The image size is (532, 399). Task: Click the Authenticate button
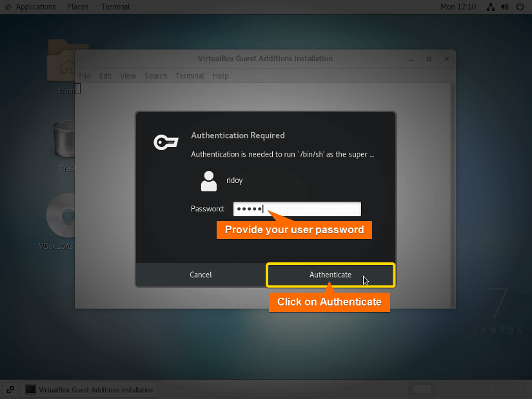coord(330,275)
